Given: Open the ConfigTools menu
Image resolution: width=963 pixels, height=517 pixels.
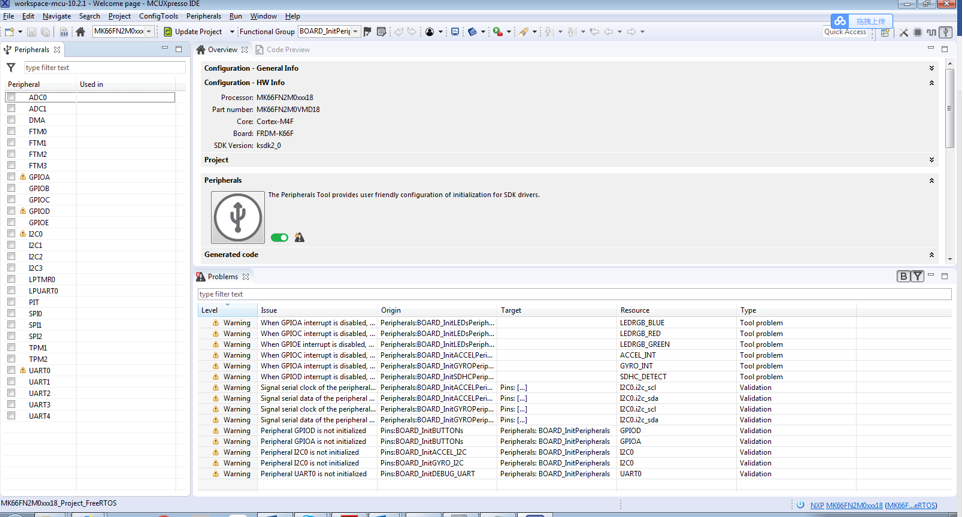Looking at the screenshot, I should tap(158, 16).
